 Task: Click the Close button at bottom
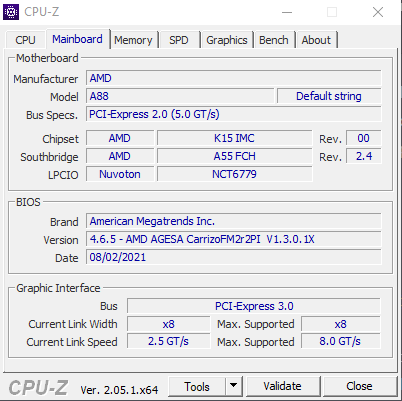(x=359, y=386)
